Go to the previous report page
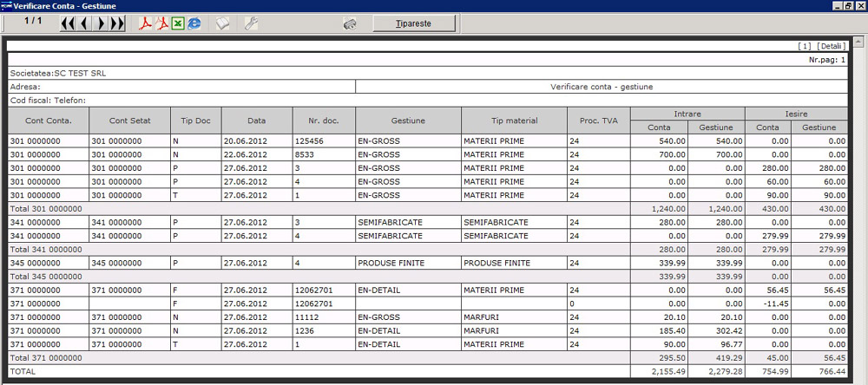Screen dimensions: 868x385 pyautogui.click(x=84, y=23)
